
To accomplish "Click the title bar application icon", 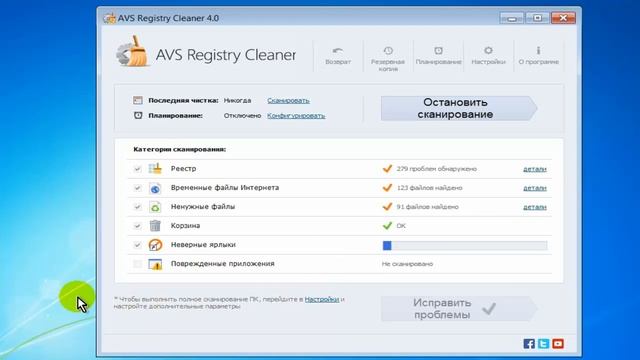I will point(109,18).
